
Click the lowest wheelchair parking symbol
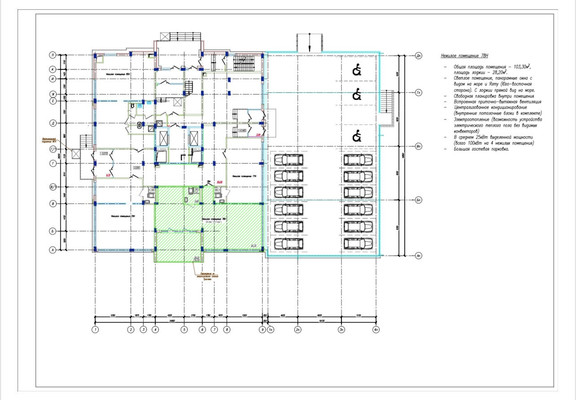pyautogui.click(x=356, y=137)
